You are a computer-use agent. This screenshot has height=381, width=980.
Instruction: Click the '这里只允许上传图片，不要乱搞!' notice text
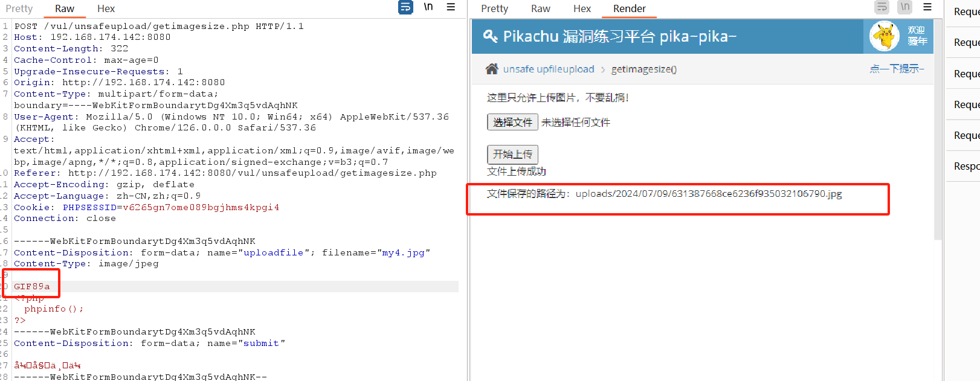(x=558, y=98)
